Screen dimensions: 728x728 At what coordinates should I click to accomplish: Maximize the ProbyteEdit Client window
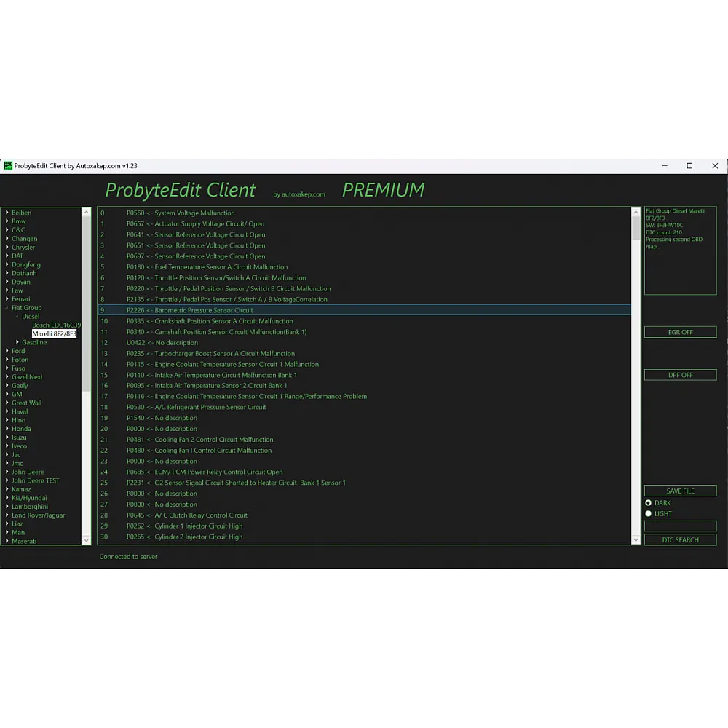click(x=689, y=166)
